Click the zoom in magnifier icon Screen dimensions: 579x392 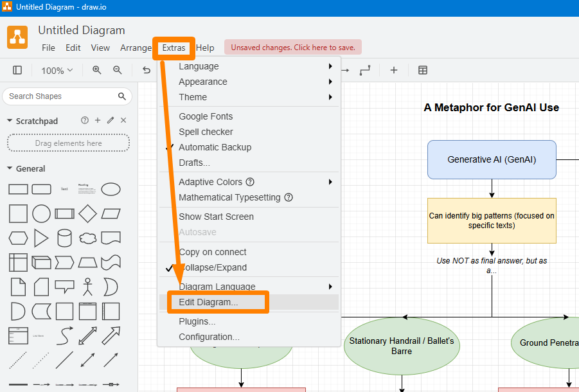click(x=97, y=70)
